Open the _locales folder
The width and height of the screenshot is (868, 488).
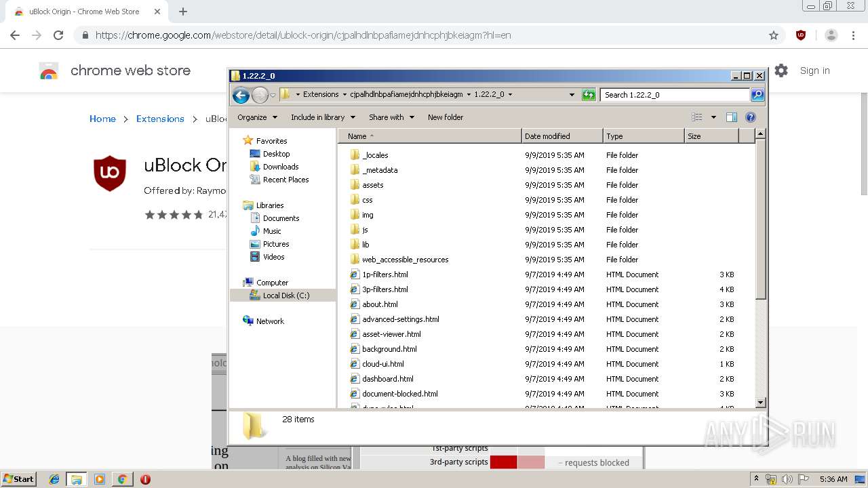[375, 155]
